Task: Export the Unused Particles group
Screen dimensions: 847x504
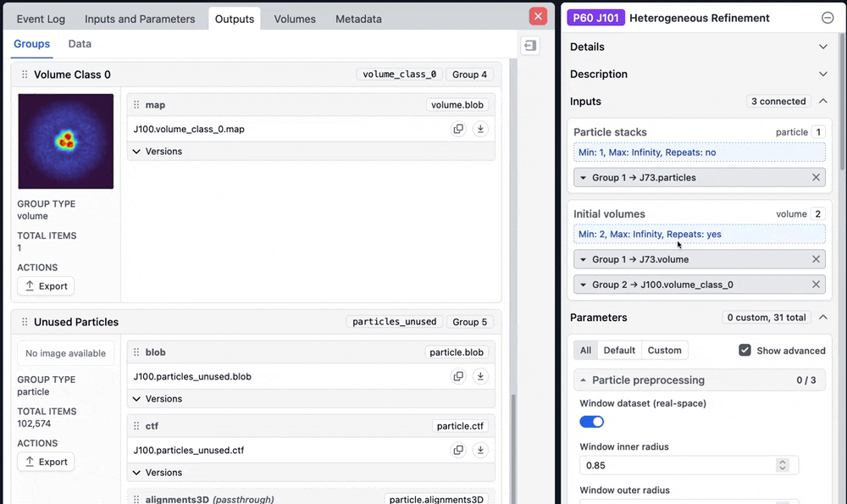Action: 46,462
